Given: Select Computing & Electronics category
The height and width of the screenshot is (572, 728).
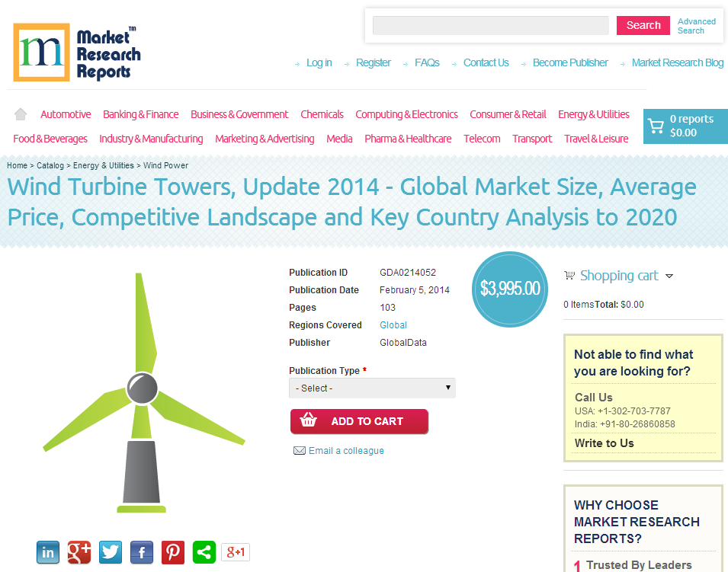Looking at the screenshot, I should 407,114.
